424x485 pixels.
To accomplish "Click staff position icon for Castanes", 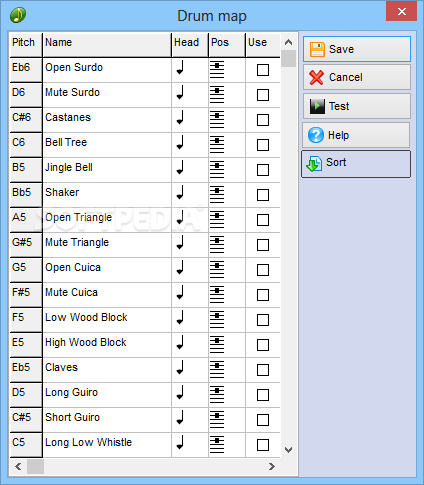I will pos(217,120).
